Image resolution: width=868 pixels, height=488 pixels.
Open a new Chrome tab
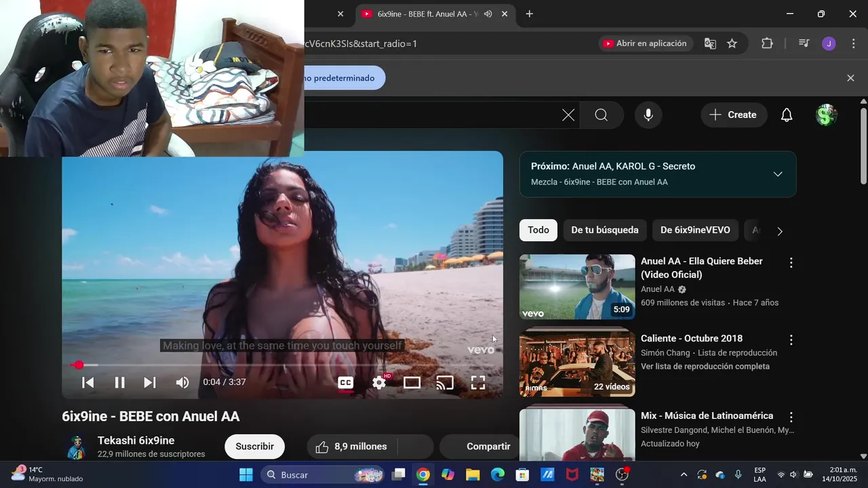point(530,14)
